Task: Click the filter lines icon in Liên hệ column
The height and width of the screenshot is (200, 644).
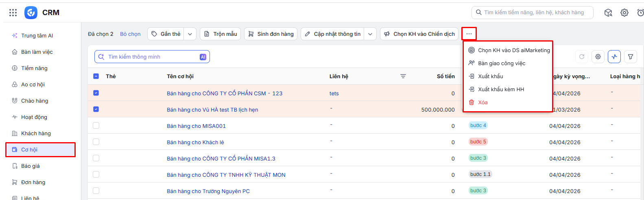Action: (x=403, y=76)
